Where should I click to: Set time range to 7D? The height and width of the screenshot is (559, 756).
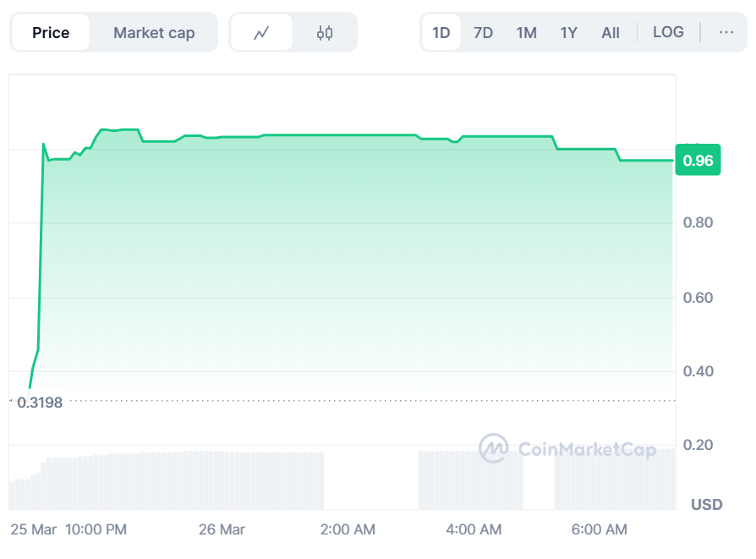pyautogui.click(x=483, y=32)
